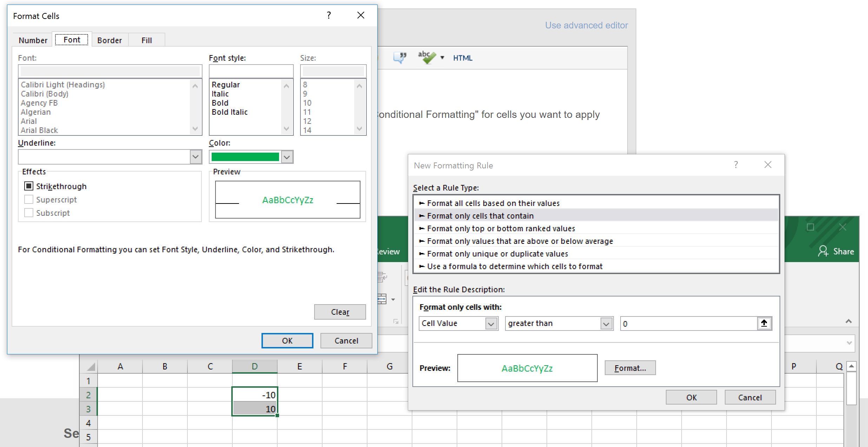
Task: Click the rule value field containing 0
Action: 689,323
